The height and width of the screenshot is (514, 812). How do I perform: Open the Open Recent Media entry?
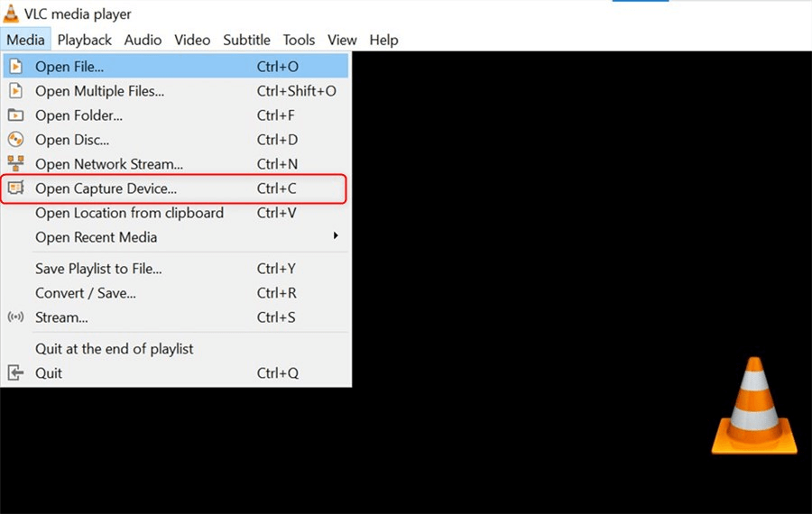pos(176,236)
